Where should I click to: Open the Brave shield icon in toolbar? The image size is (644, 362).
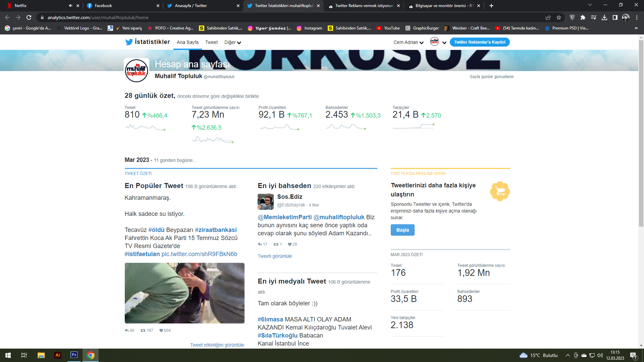pos(572,17)
